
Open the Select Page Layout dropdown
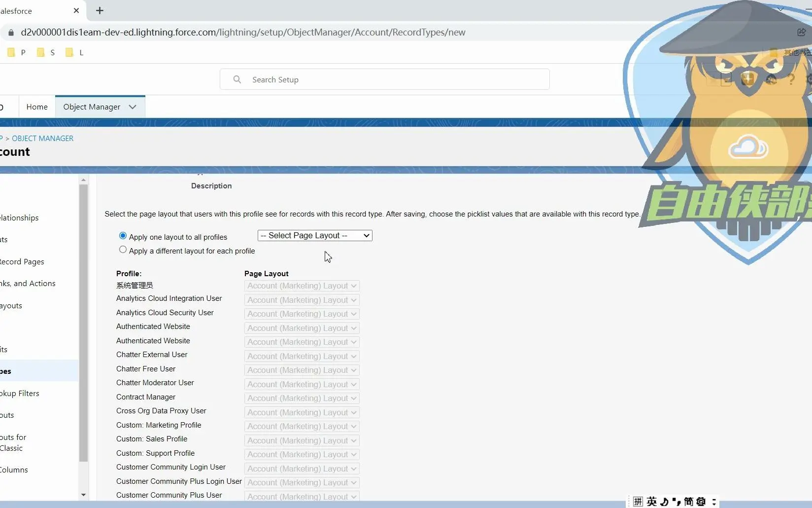point(315,236)
